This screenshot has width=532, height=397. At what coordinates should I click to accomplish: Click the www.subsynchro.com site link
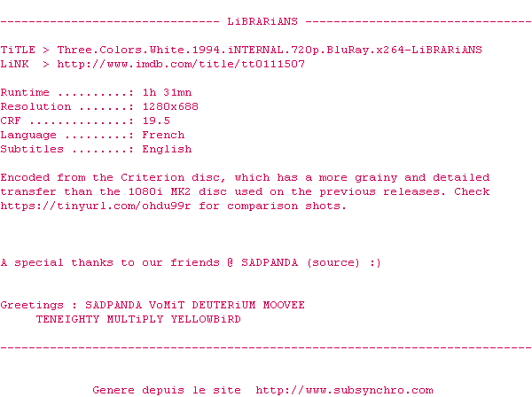pos(344,390)
